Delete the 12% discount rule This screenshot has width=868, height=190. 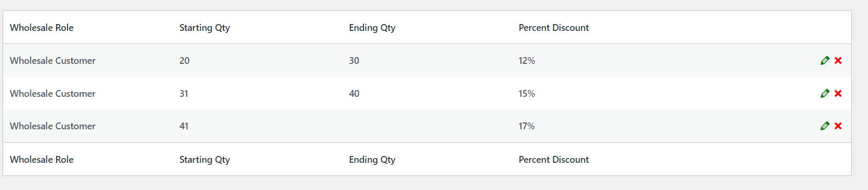[x=838, y=61]
